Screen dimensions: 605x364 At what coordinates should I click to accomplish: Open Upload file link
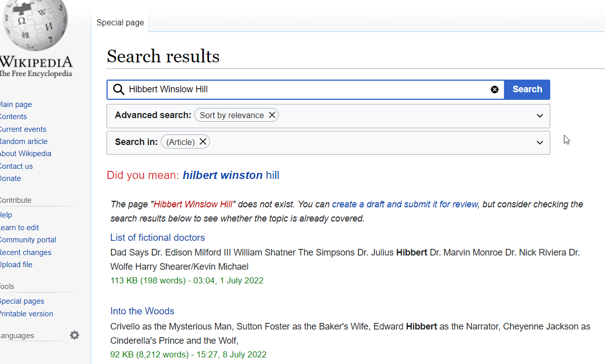[x=16, y=265]
